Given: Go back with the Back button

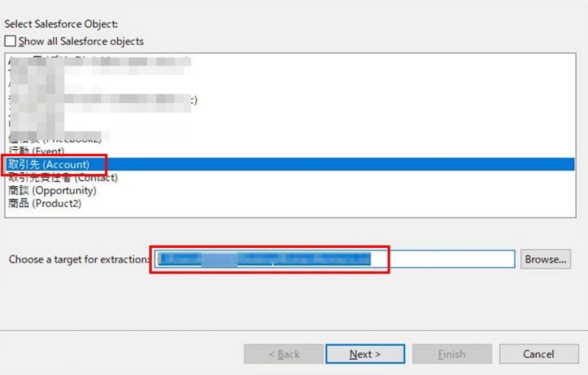Looking at the screenshot, I should [x=284, y=354].
